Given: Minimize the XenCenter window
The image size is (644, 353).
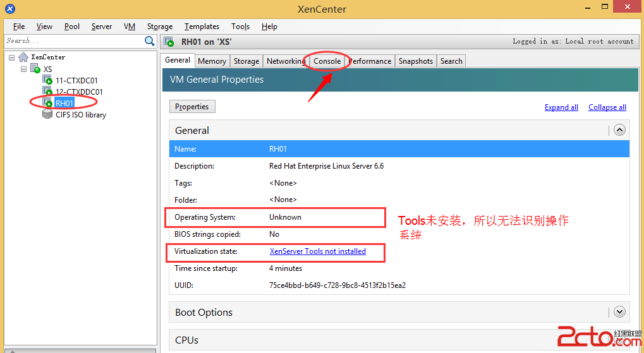Looking at the screenshot, I should [588, 8].
